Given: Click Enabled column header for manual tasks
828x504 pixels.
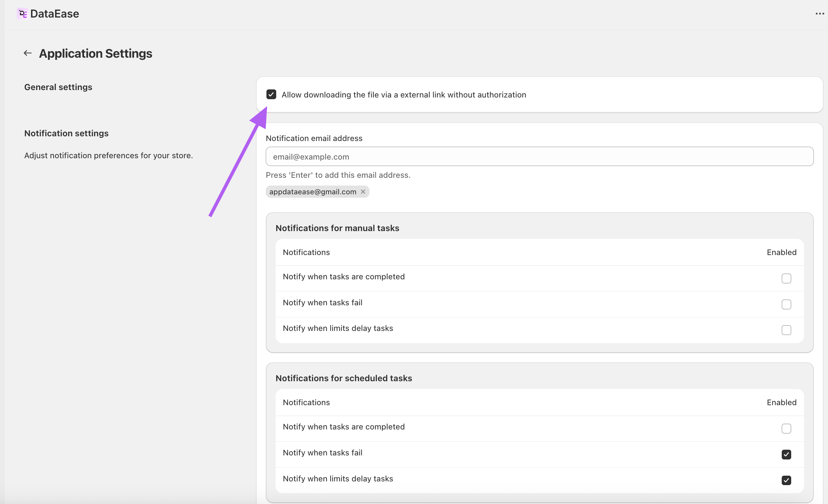Looking at the screenshot, I should (781, 252).
